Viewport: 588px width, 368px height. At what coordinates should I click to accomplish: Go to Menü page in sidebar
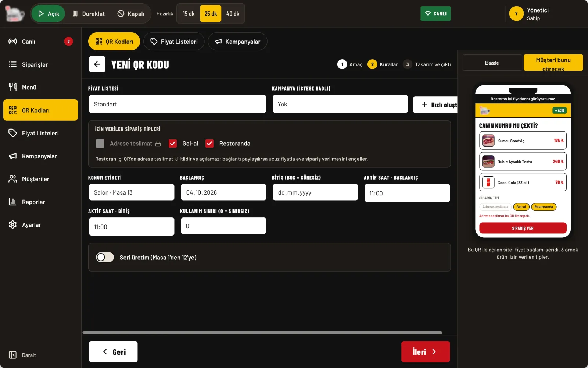tap(40, 87)
